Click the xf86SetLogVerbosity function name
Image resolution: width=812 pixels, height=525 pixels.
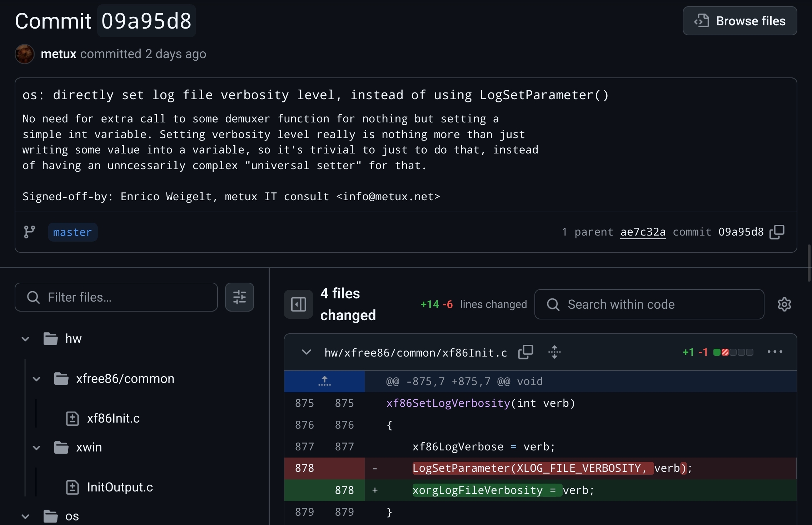click(x=448, y=403)
